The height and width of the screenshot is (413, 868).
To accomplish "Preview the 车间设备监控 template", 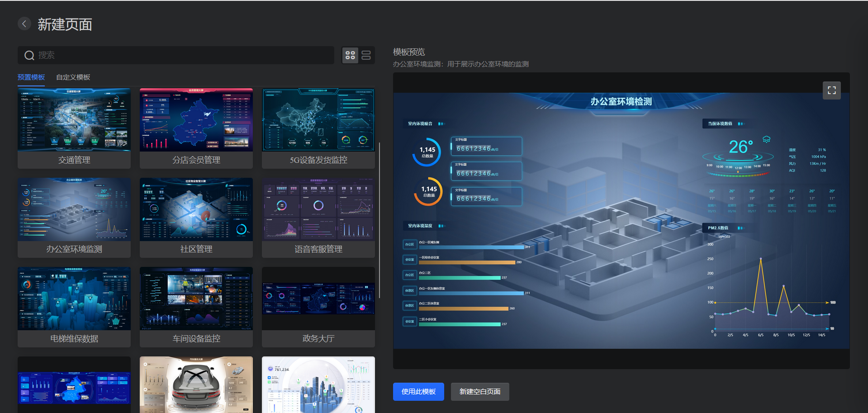I will point(196,298).
